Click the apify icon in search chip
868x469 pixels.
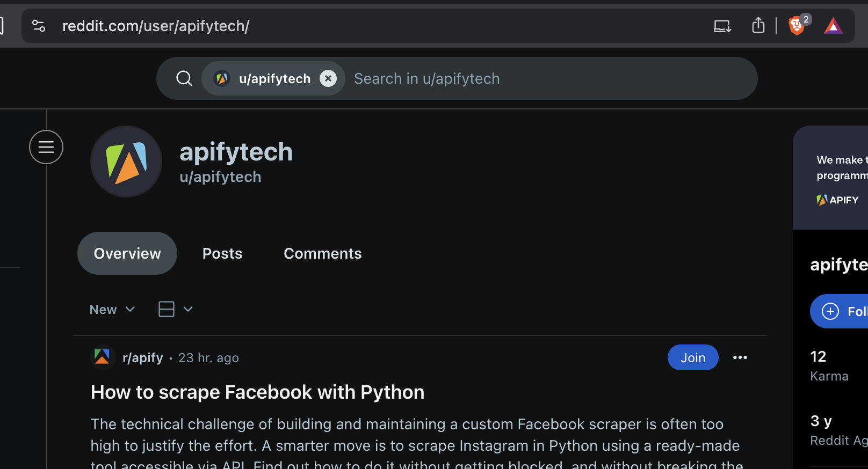tap(222, 78)
